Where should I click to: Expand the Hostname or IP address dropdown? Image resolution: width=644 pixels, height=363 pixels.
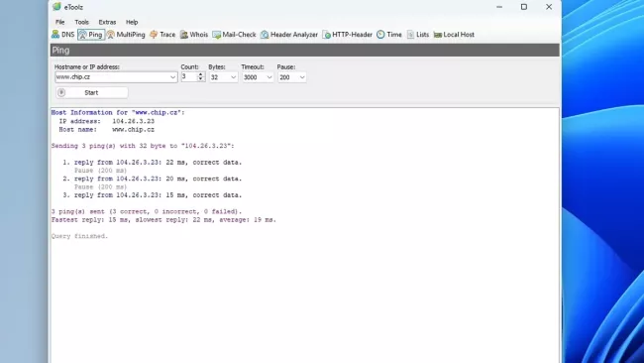[x=172, y=77]
